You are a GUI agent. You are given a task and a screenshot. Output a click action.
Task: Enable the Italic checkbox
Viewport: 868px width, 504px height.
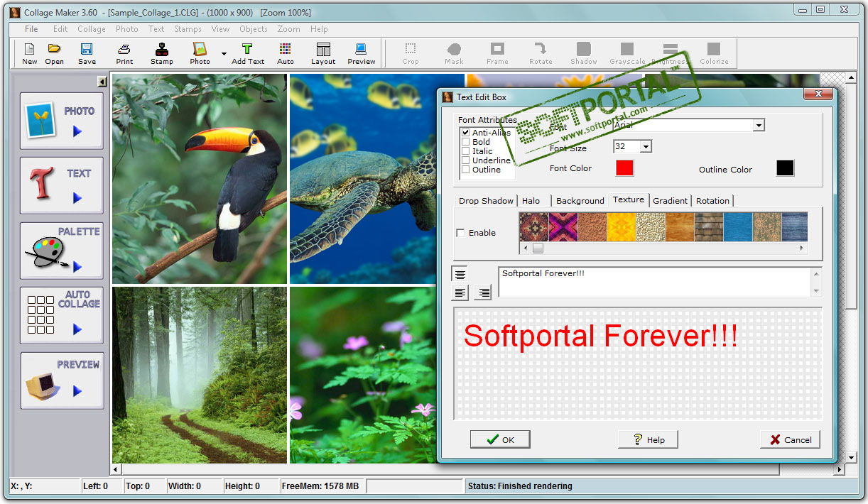[466, 151]
